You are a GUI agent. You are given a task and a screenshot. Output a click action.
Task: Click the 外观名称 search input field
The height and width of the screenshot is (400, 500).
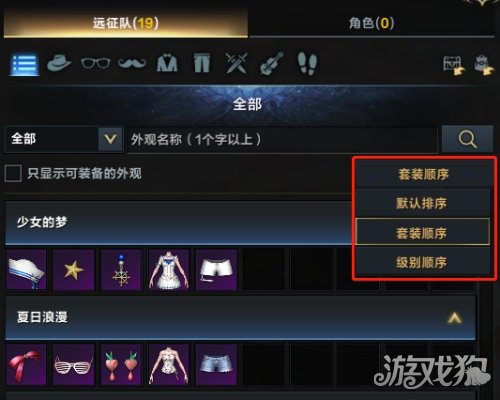pos(282,139)
